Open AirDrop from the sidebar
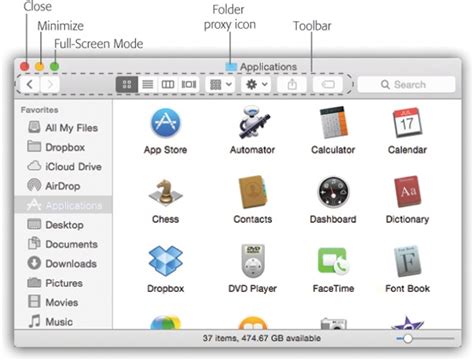Screen dimensions: 474x361 tap(63, 186)
